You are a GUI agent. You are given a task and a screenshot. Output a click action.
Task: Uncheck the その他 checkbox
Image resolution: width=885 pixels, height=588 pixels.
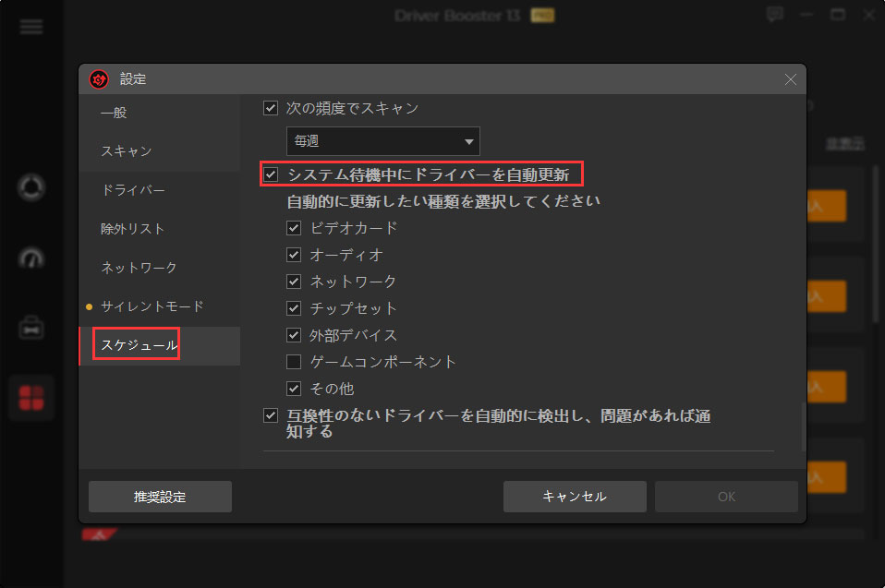pos(294,389)
